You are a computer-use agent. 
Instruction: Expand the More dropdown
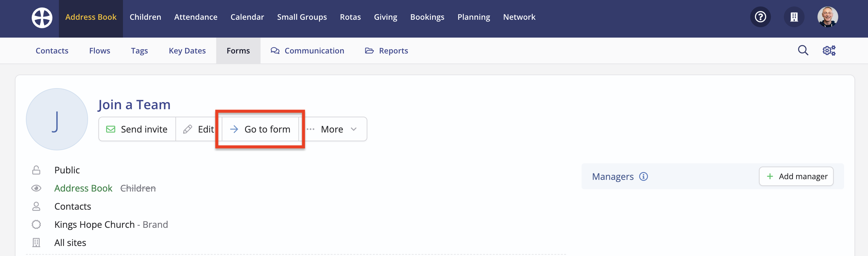333,129
